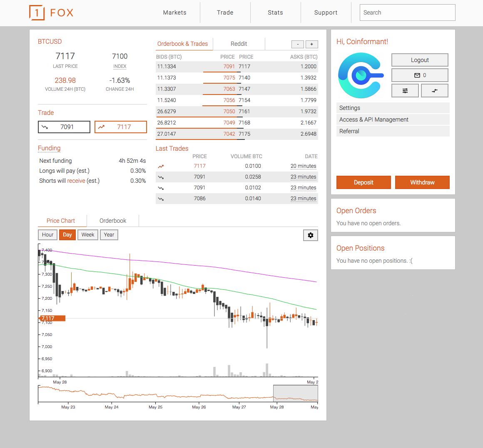Screen dimensions: 483x448
Task: Click downtrend arrow in the 0.0102 trade row
Action: click(161, 188)
